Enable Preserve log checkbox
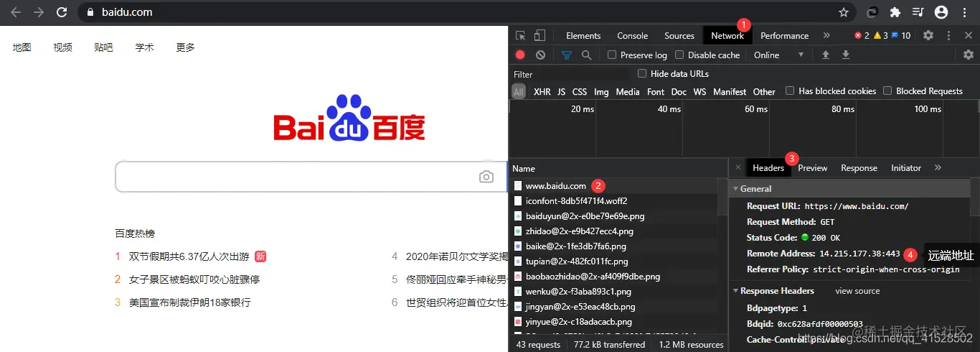The width and height of the screenshot is (980, 352). tap(612, 55)
